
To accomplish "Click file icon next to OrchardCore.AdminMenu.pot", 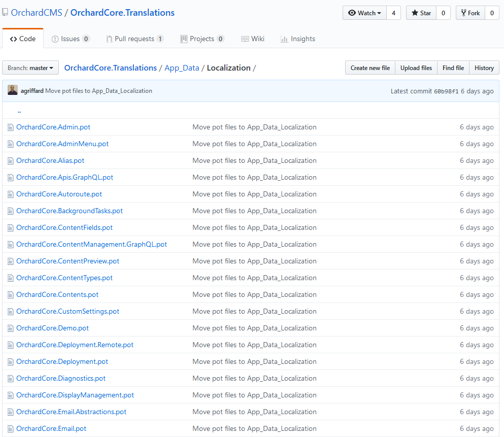I will 10,144.
